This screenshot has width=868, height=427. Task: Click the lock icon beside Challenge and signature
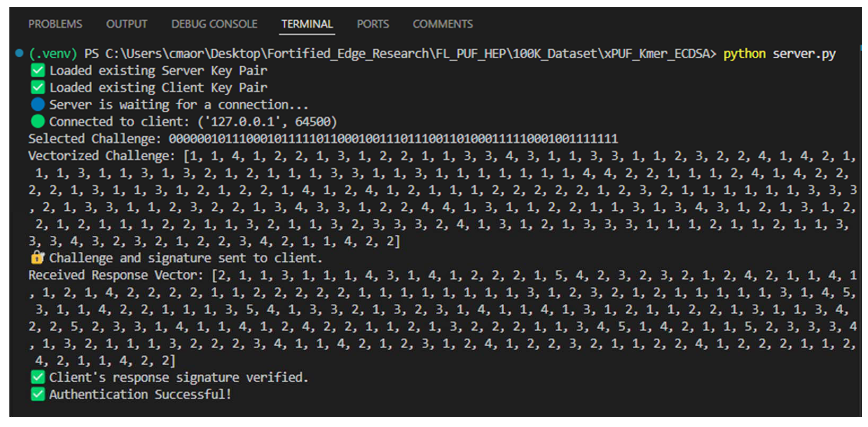37,258
